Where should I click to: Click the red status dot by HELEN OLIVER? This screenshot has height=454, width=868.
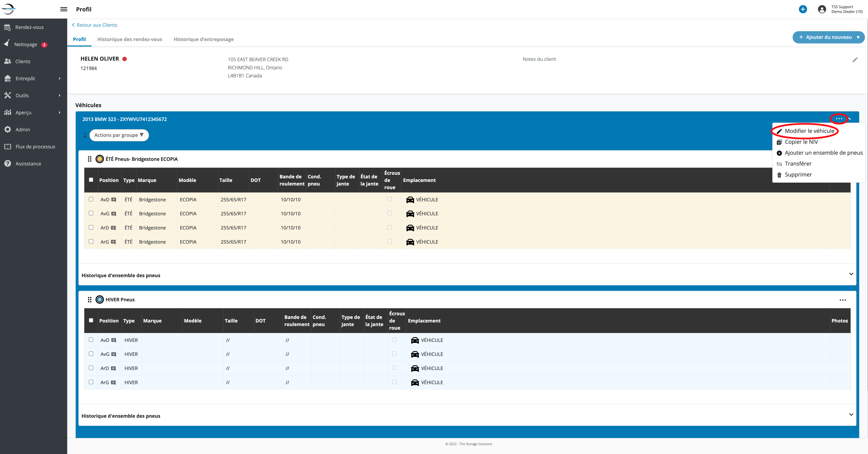click(x=124, y=59)
